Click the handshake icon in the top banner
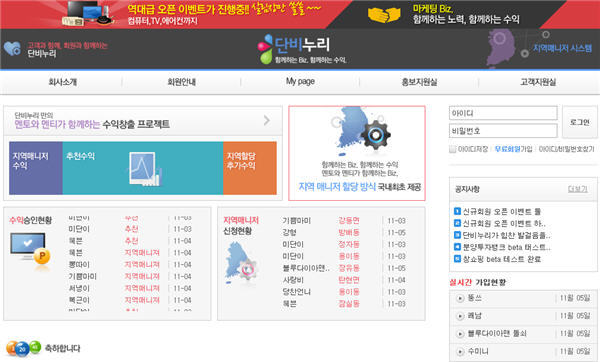This screenshot has height=362, width=600. point(384,15)
